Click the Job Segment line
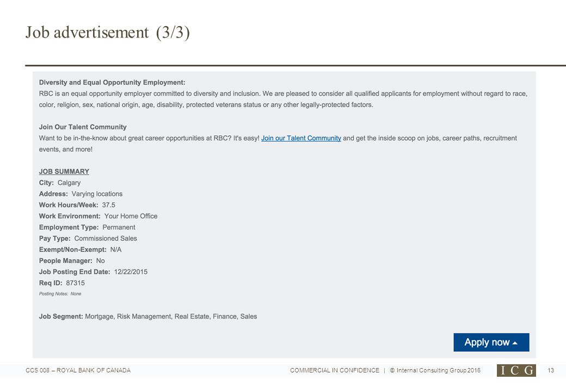The width and height of the screenshot is (566, 392). tap(148, 316)
